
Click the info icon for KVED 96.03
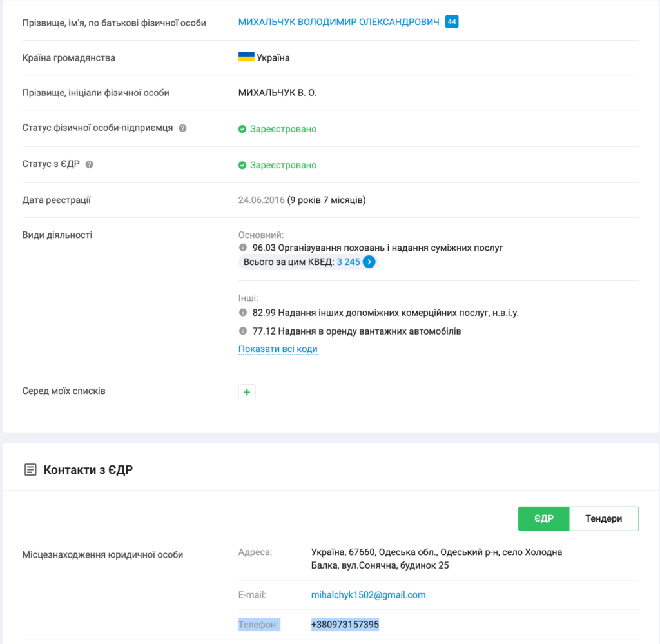click(243, 248)
